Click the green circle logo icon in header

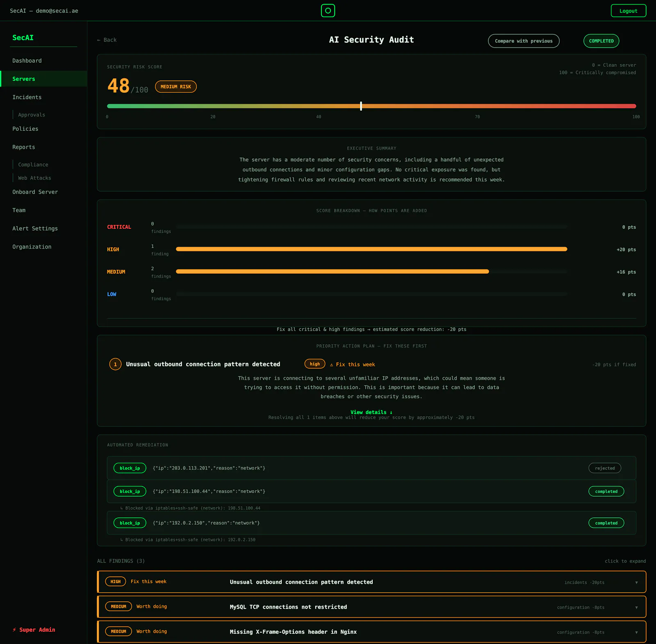328,11
